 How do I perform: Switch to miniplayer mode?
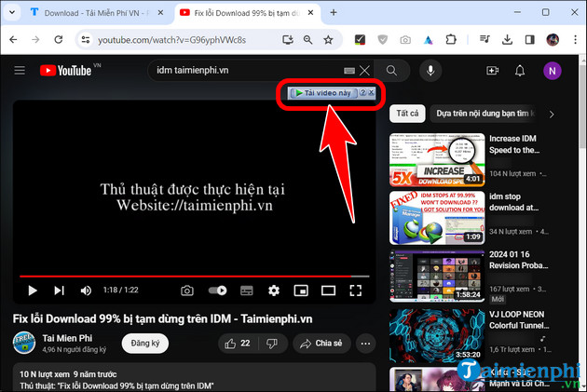[x=301, y=291]
